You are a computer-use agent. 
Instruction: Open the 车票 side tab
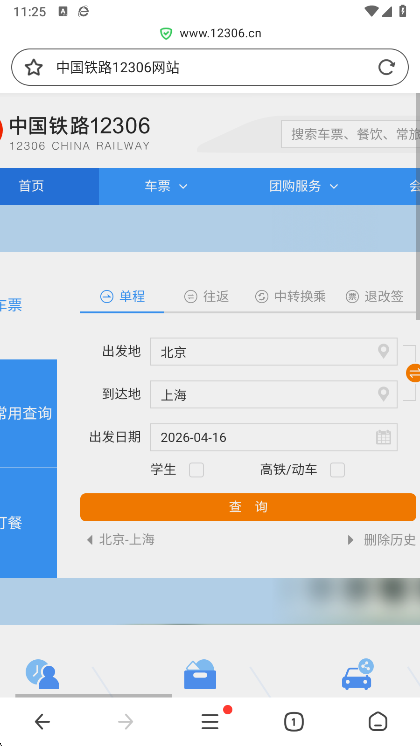11,305
